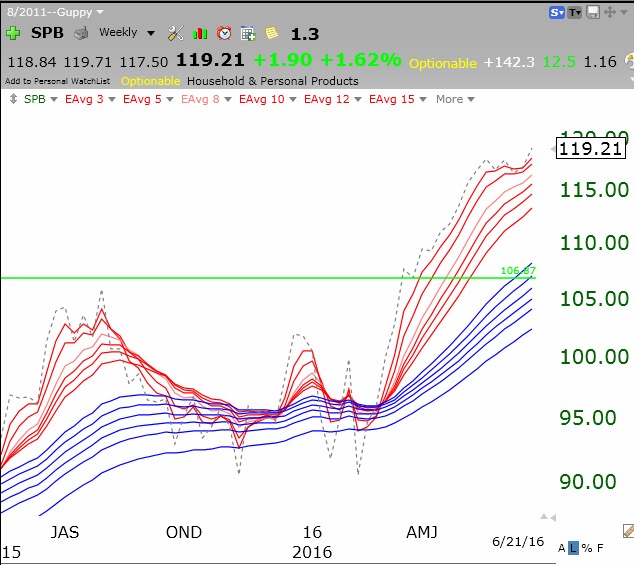The width and height of the screenshot is (634, 565).
Task: Click Add to Personal WatchList link
Action: 57,81
